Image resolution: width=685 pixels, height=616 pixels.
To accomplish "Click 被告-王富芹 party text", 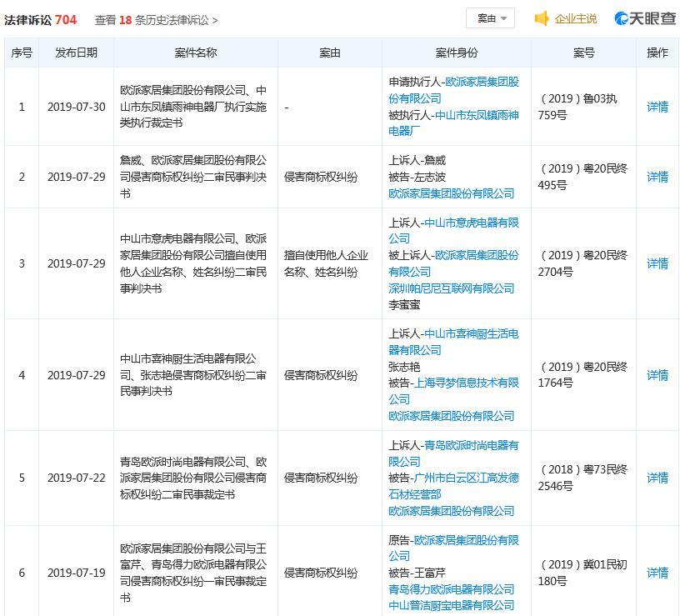I will point(417,573).
